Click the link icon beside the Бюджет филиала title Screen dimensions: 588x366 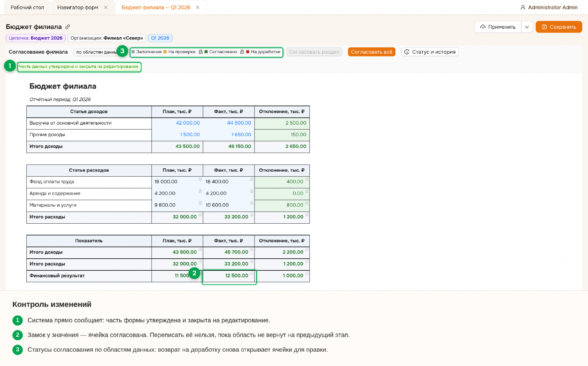(x=67, y=27)
